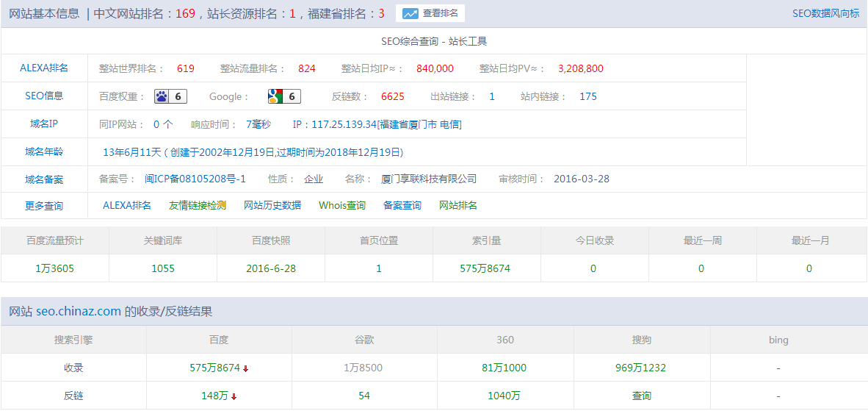Click 首页位置 value 1
The height and width of the screenshot is (411, 868).
379,268
